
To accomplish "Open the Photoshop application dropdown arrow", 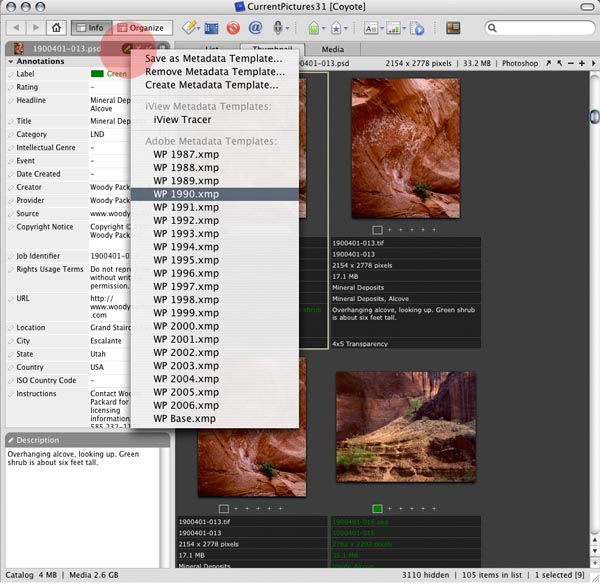I will tap(546, 63).
